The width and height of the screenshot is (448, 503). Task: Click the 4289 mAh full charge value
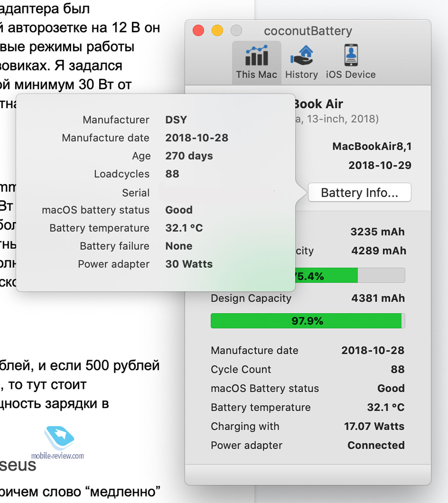[379, 251]
